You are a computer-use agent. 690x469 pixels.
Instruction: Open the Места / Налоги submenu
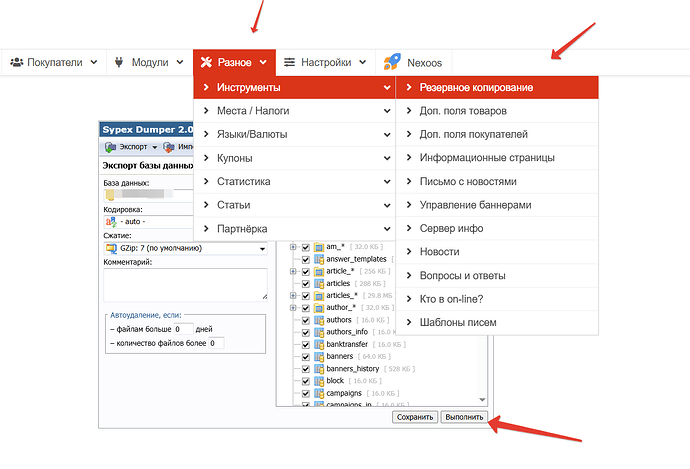tap(294, 111)
